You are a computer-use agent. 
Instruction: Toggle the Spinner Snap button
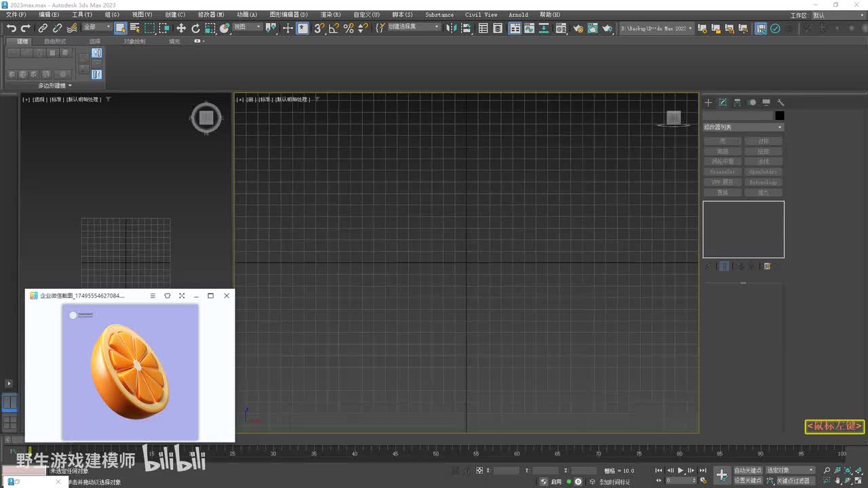click(363, 28)
